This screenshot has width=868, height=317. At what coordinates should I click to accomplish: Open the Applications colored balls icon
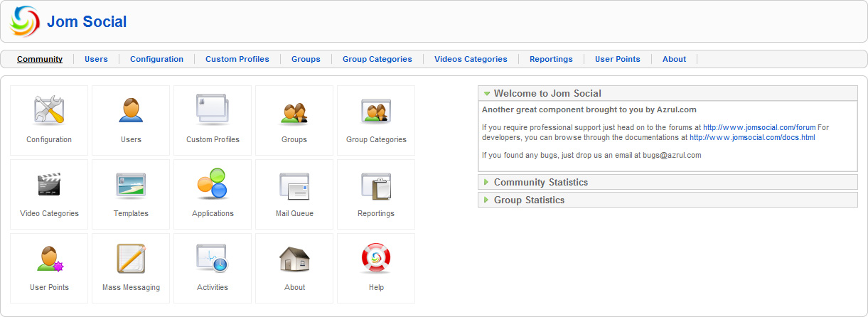(213, 184)
